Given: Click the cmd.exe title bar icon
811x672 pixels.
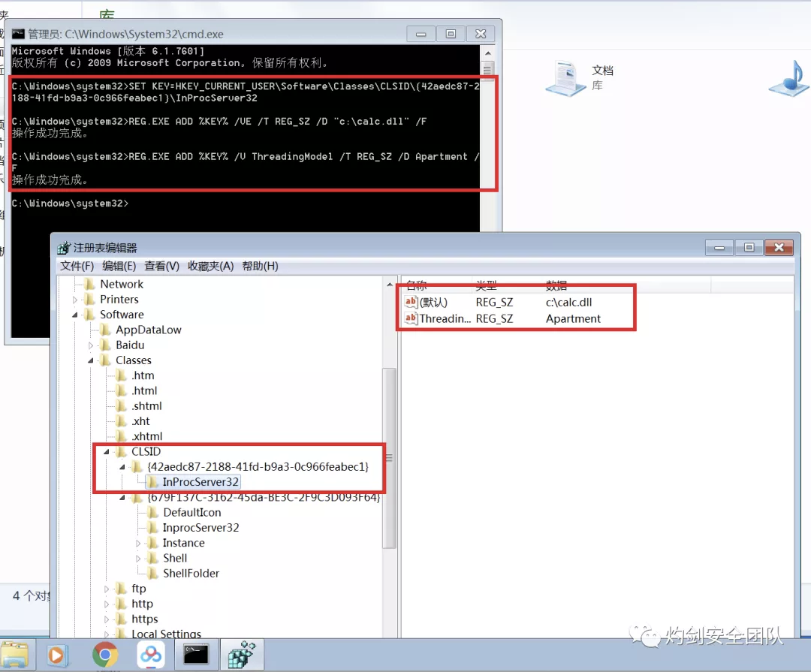Looking at the screenshot, I should point(18,34).
